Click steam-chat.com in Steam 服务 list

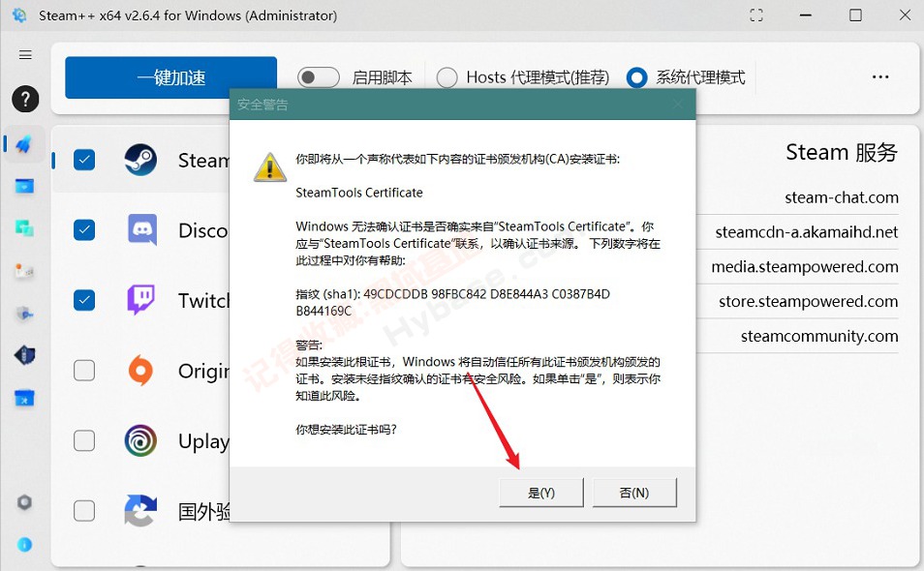tap(842, 197)
